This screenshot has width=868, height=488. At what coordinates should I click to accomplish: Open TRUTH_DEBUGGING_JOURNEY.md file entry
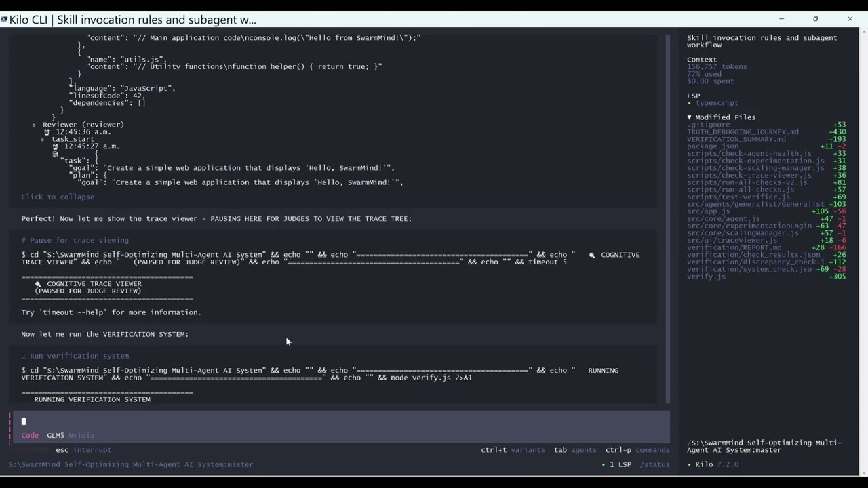(x=743, y=131)
